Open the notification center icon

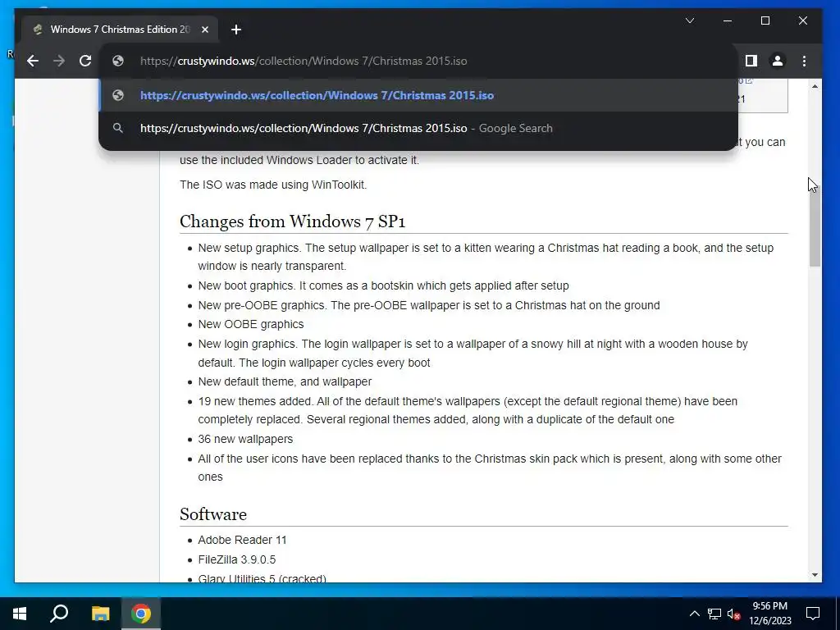tap(813, 614)
